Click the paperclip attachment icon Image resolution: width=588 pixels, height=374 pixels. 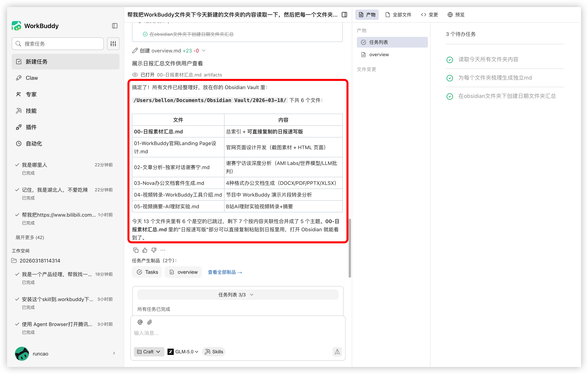[150, 322]
